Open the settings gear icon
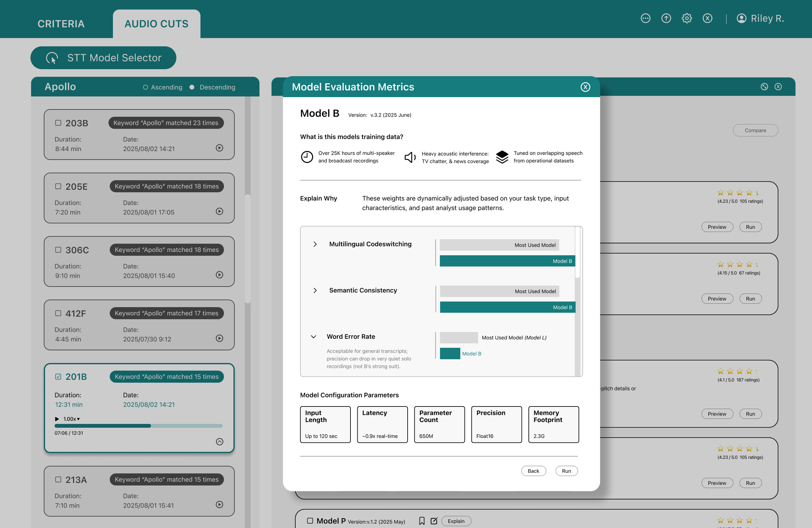The height and width of the screenshot is (528, 812). (x=686, y=18)
